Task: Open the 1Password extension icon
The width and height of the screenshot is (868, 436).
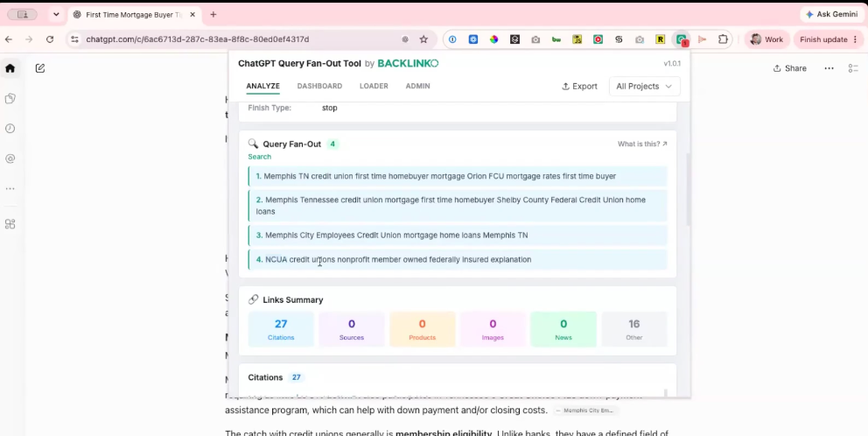Action: pos(452,39)
